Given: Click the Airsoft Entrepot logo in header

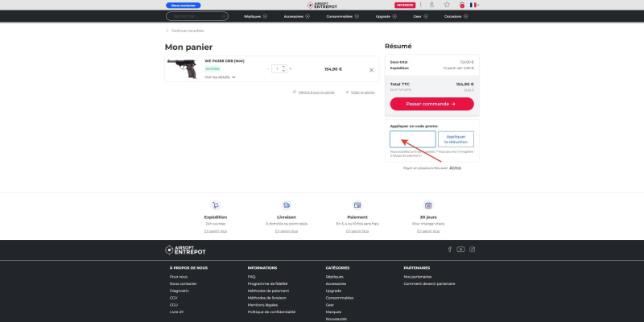Looking at the screenshot, I should tap(322, 5).
